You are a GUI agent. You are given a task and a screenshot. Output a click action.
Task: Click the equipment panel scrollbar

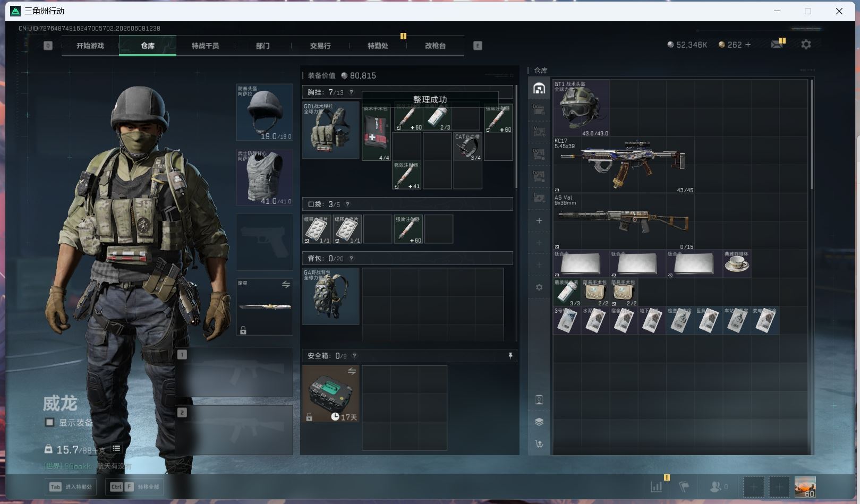516,136
